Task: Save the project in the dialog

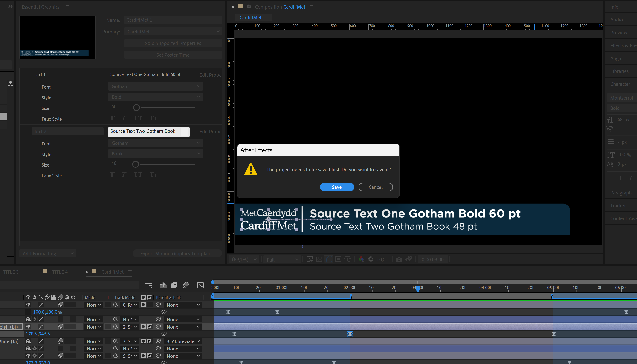Action: tap(337, 187)
